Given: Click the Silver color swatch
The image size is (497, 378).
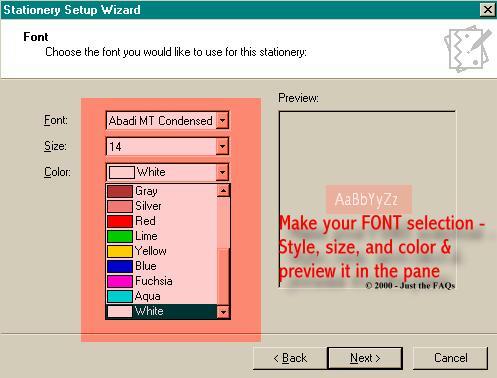Looking at the screenshot, I should tap(120, 206).
